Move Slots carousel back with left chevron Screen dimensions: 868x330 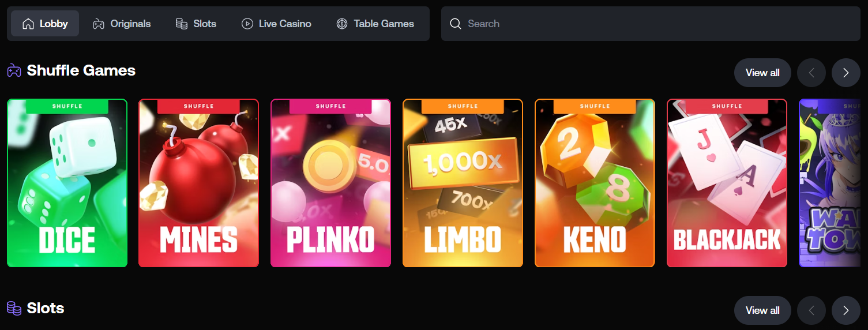click(x=811, y=310)
